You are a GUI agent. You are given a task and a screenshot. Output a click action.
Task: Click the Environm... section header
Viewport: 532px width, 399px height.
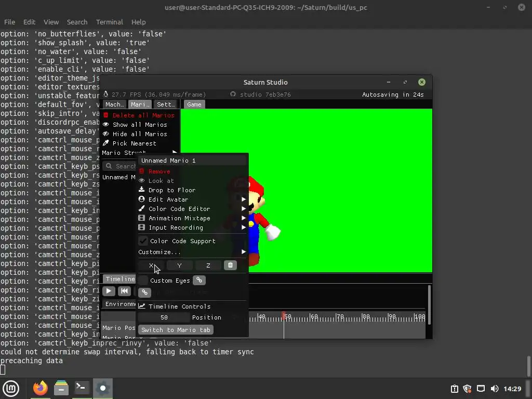pos(119,303)
